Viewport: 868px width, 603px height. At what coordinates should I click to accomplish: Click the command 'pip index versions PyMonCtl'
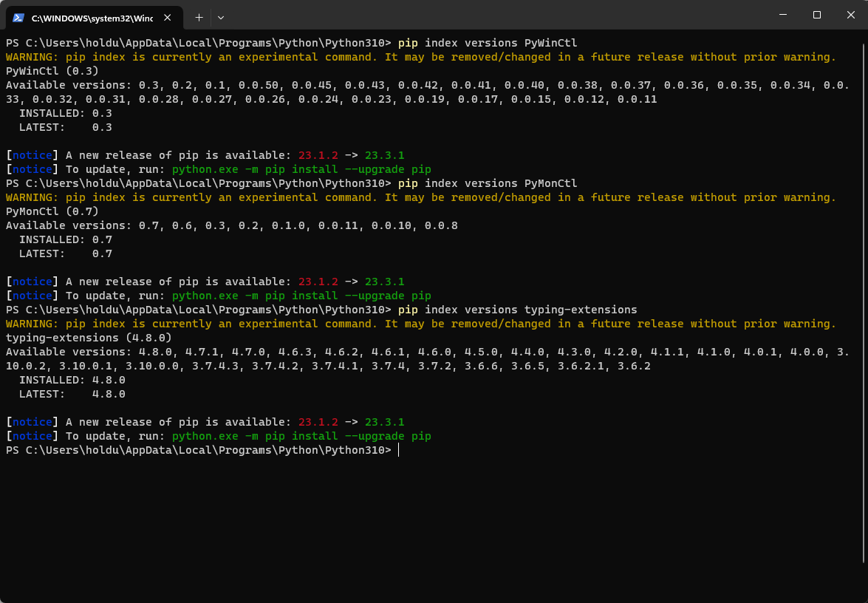coord(488,183)
